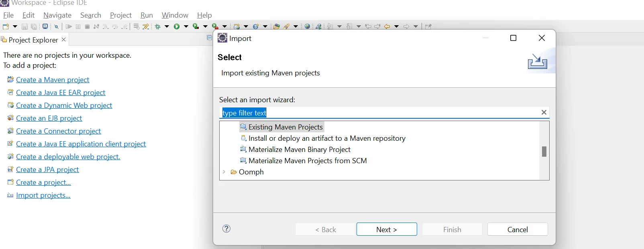Open the Coverage dropdown arrow
Viewport: 644px width, 249px height.
[x=205, y=26]
